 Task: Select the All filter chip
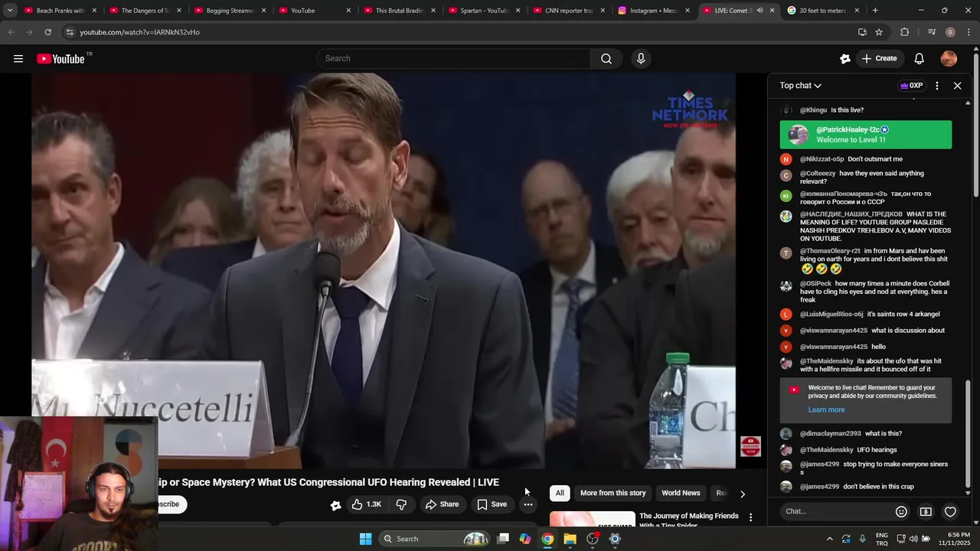coord(560,493)
